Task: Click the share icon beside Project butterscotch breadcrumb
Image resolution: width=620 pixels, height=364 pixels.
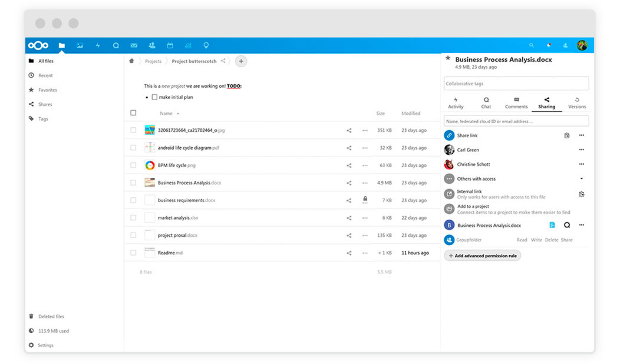Action: point(223,61)
